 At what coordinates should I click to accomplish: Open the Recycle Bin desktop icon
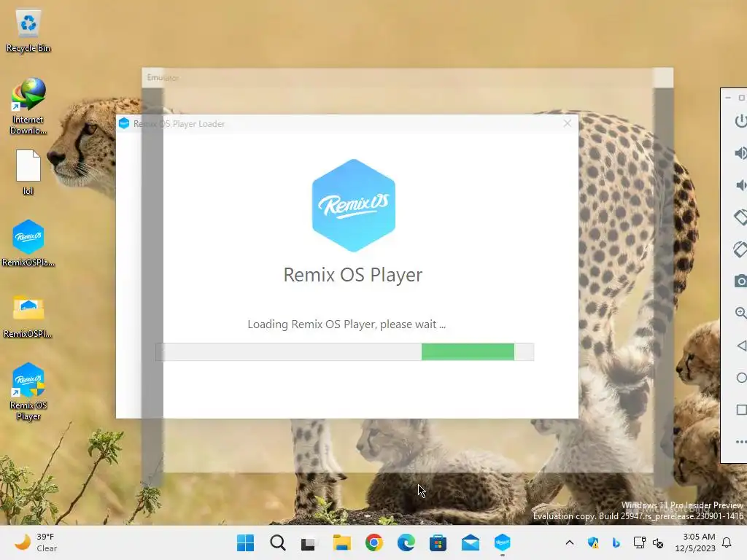pyautogui.click(x=28, y=31)
